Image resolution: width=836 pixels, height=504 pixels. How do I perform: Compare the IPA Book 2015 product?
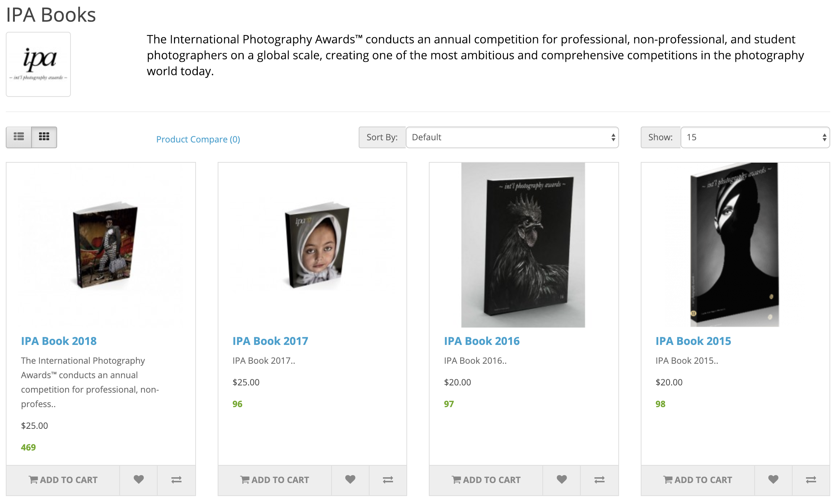811,480
